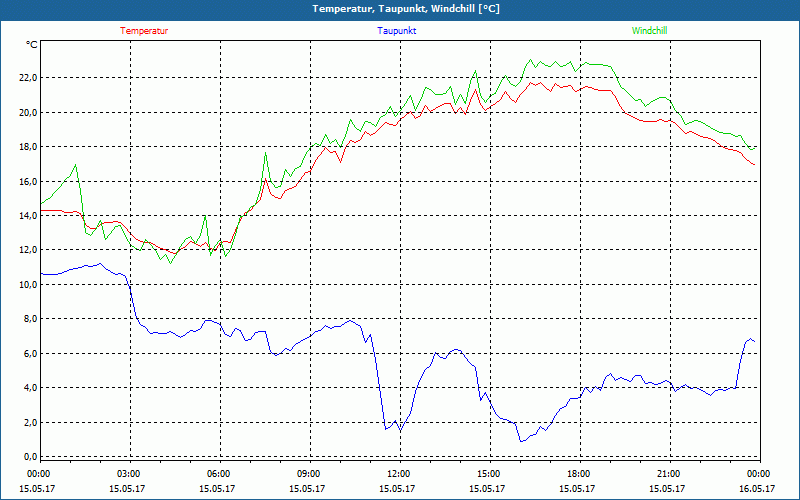Image resolution: width=800 pixels, height=500 pixels.
Task: Click the '22,0' y-axis value
Action: (x=28, y=78)
